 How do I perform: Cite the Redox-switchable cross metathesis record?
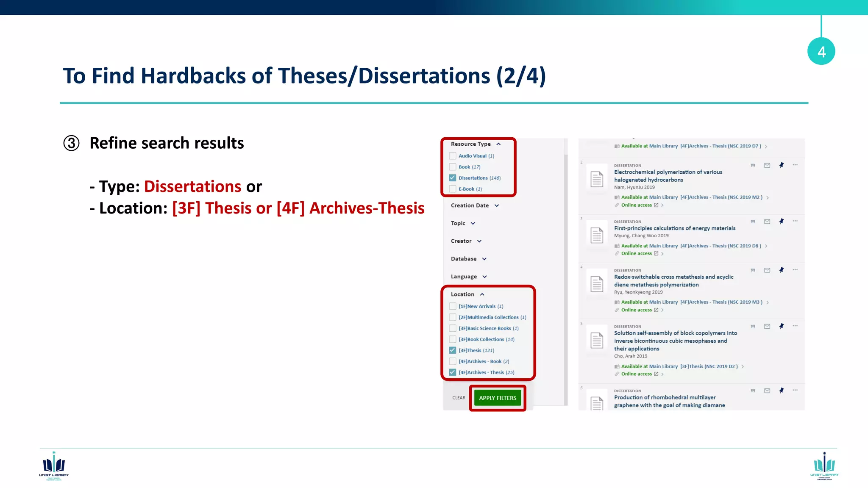tap(753, 270)
